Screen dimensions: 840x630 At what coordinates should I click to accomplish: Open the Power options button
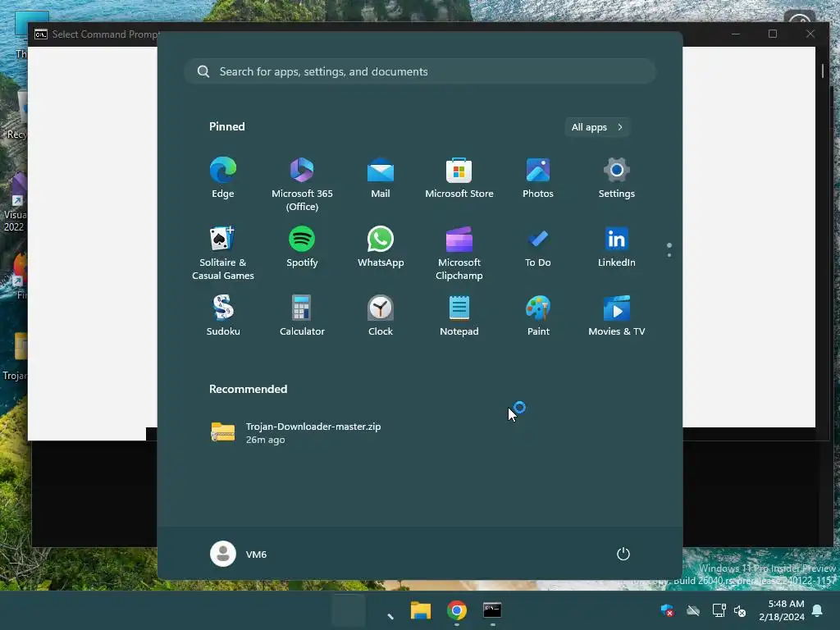623,554
